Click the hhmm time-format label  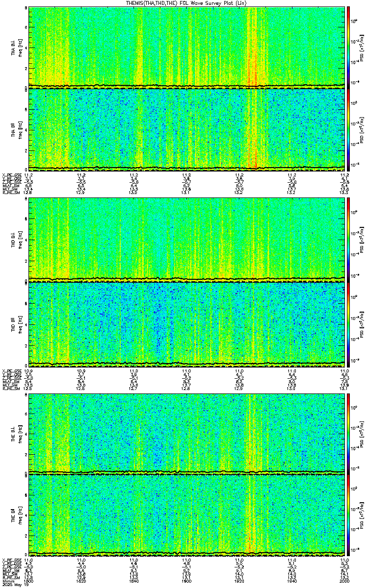click(7, 581)
